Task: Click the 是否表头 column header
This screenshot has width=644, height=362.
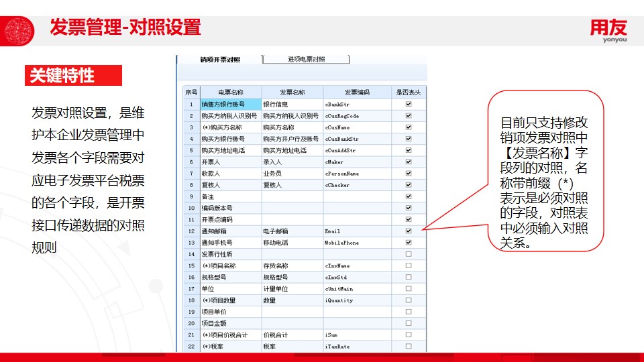Action: click(x=408, y=93)
